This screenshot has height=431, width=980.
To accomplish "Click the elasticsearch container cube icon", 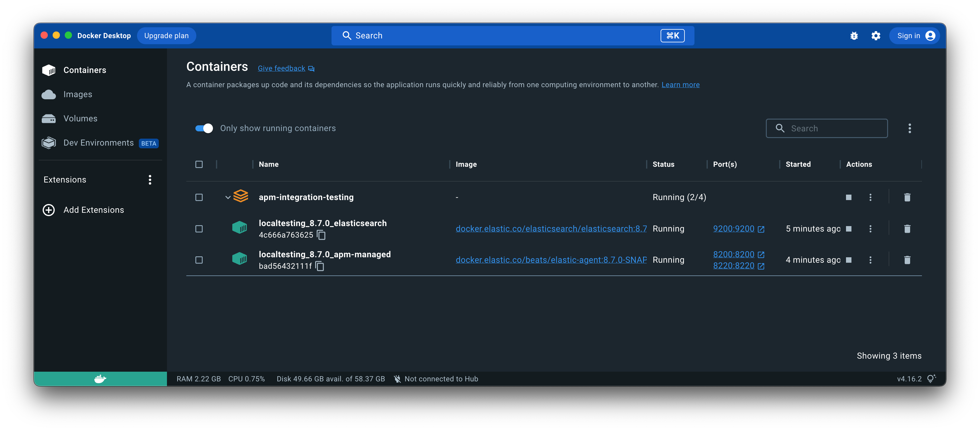I will (x=240, y=228).
